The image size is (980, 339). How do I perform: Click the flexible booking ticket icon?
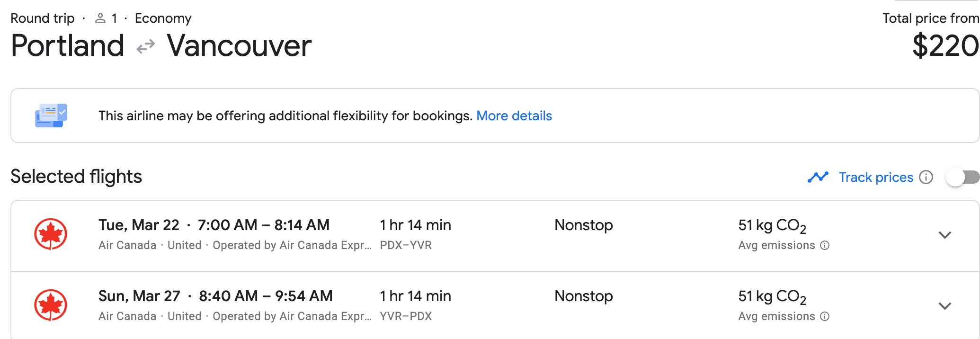pyautogui.click(x=51, y=116)
